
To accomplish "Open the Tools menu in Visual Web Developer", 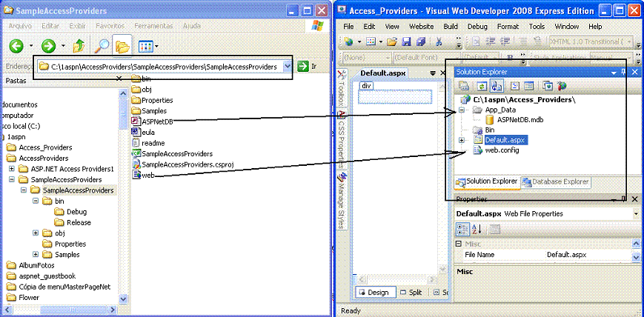I will coord(537,26).
